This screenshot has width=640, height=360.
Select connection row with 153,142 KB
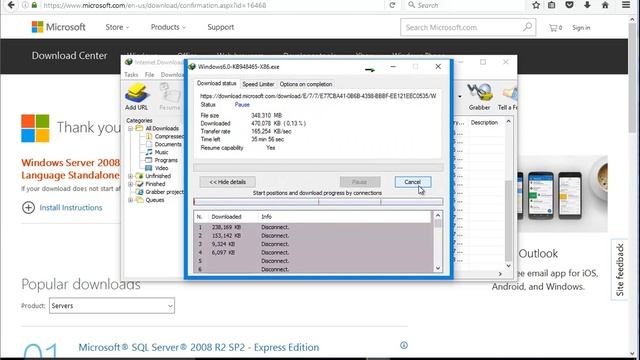[312, 236]
